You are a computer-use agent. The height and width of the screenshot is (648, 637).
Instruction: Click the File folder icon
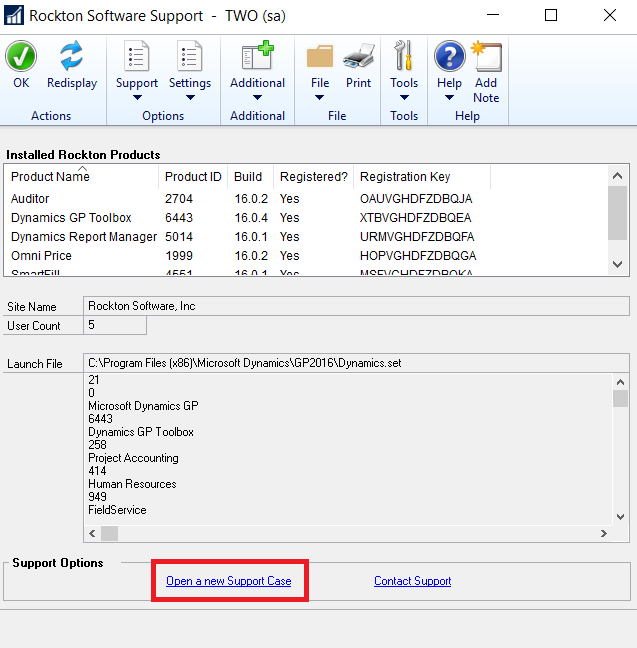(320, 56)
